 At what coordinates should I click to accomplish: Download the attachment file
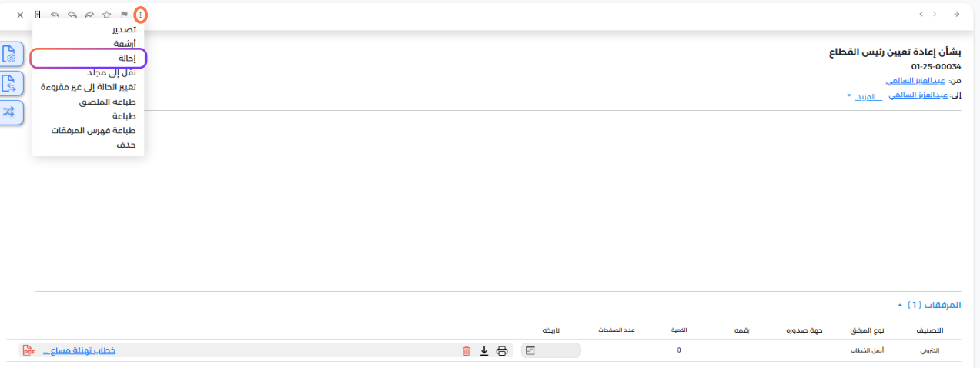pos(484,351)
